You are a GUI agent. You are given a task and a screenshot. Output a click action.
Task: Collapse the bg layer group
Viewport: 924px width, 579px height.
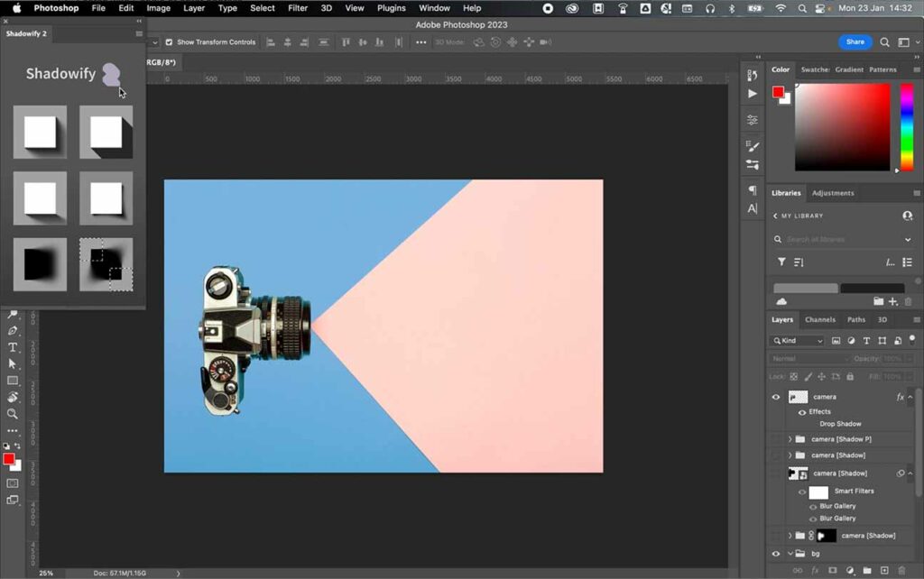[x=790, y=554]
